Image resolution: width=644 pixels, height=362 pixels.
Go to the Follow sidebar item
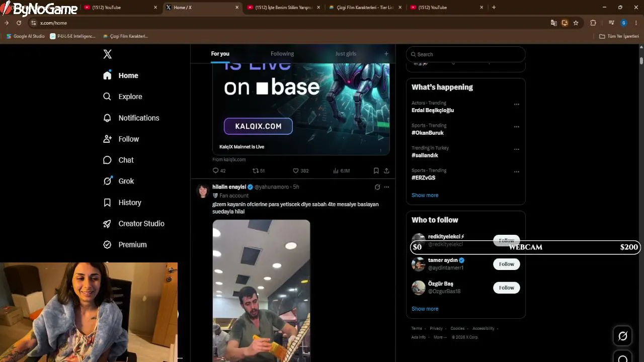tap(121, 139)
